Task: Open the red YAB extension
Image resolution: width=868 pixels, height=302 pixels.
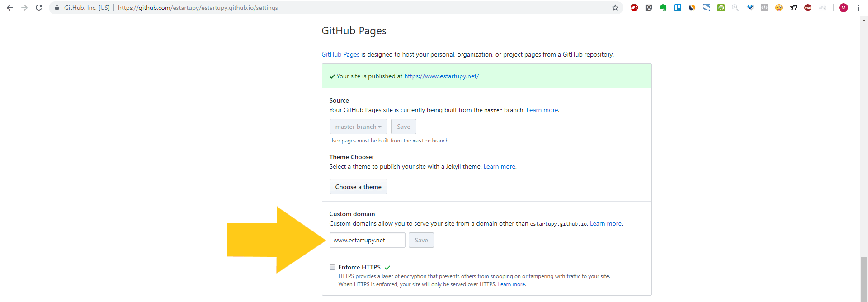Action: coord(808,8)
